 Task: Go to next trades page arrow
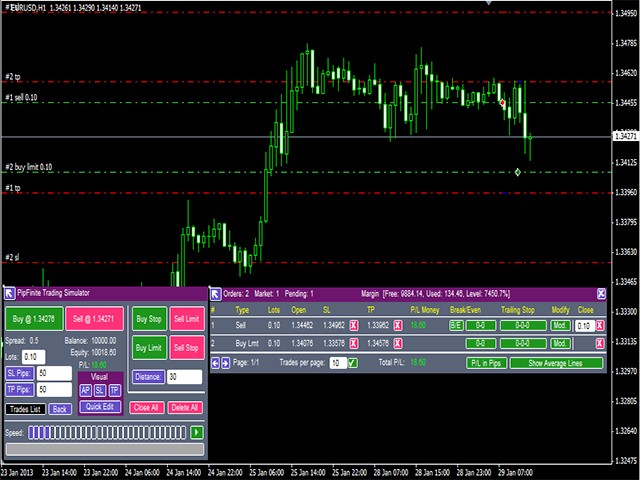click(225, 362)
